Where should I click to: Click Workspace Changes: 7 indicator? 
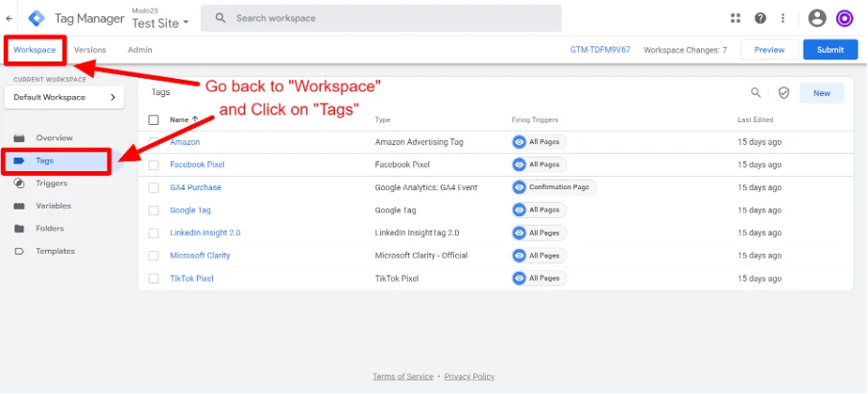[x=686, y=50]
